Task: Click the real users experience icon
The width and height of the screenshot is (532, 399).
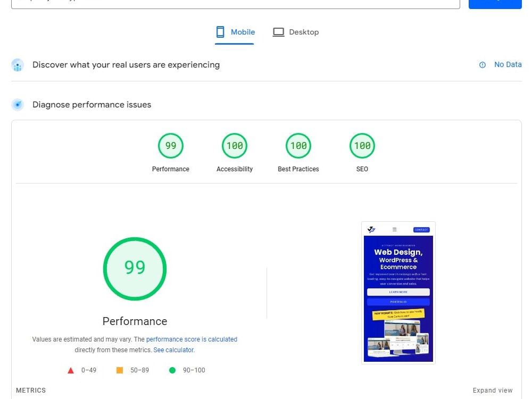Action: (x=18, y=65)
